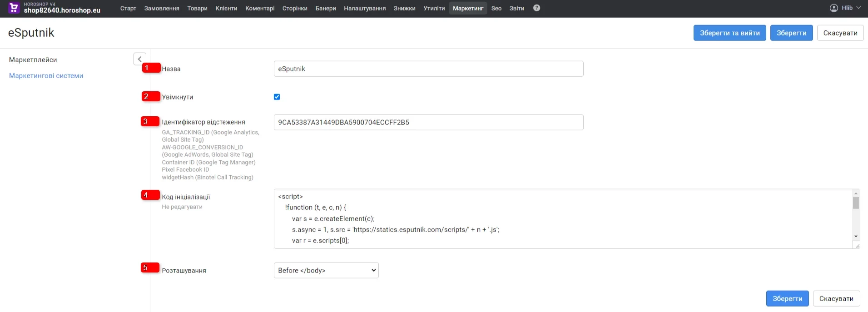Click the Horoshop cart logo icon
Screen dimensions: 868x312
[x=14, y=8]
